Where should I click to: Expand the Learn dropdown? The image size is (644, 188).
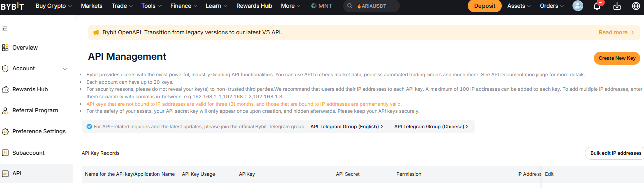click(x=217, y=6)
